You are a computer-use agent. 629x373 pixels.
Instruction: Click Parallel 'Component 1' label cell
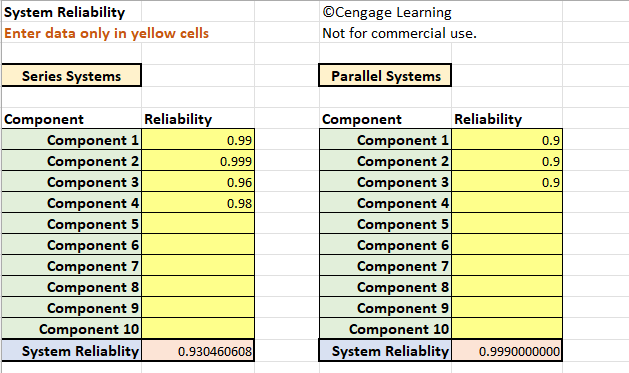point(385,140)
